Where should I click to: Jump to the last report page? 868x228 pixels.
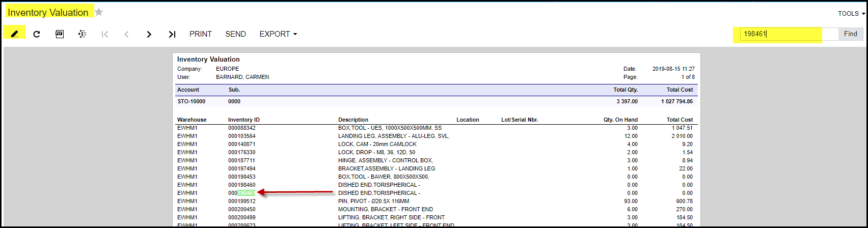[x=172, y=34]
